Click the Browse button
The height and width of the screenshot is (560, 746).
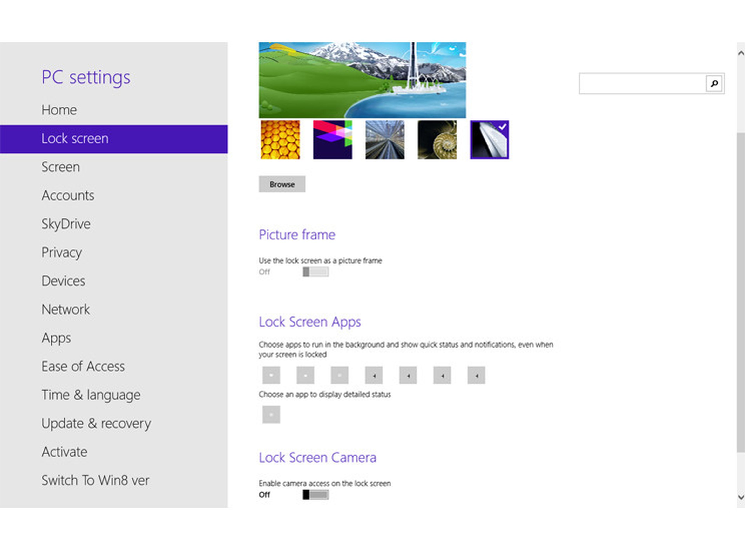(x=282, y=184)
